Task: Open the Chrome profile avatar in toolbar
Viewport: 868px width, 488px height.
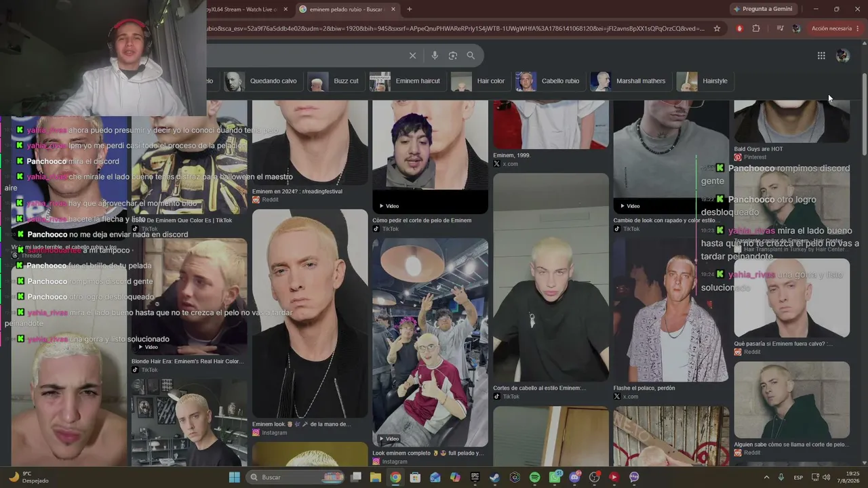Action: pos(796,28)
